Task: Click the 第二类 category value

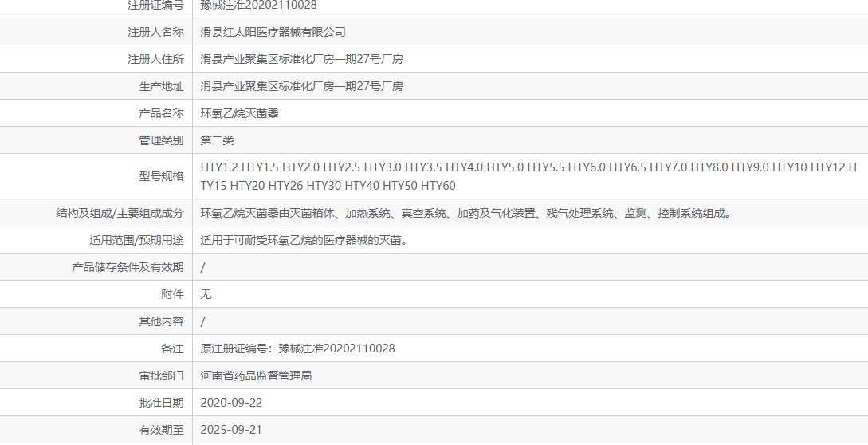Action: tap(217, 140)
